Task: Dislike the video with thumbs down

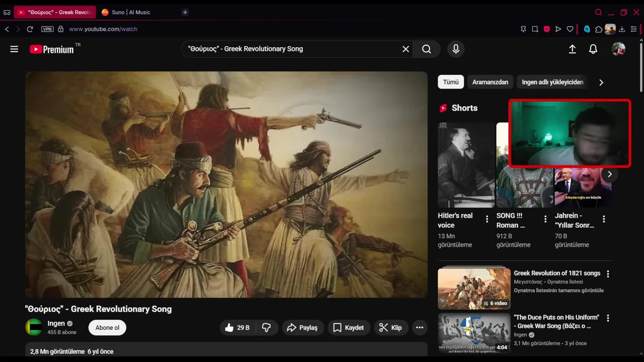Action: [266, 327]
